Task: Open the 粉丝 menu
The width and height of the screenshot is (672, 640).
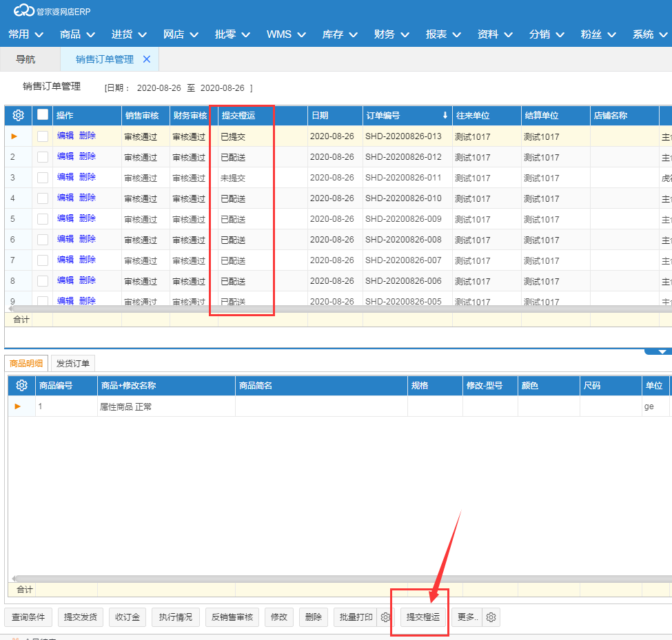Action: pyautogui.click(x=598, y=34)
